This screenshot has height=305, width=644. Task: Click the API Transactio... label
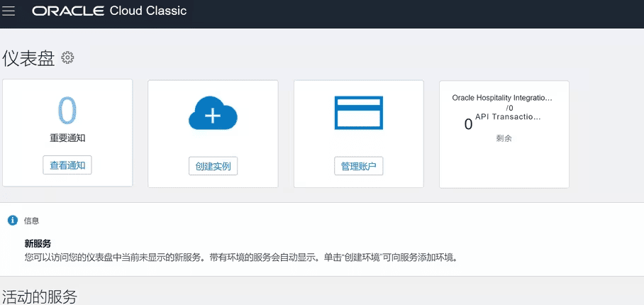pos(508,116)
